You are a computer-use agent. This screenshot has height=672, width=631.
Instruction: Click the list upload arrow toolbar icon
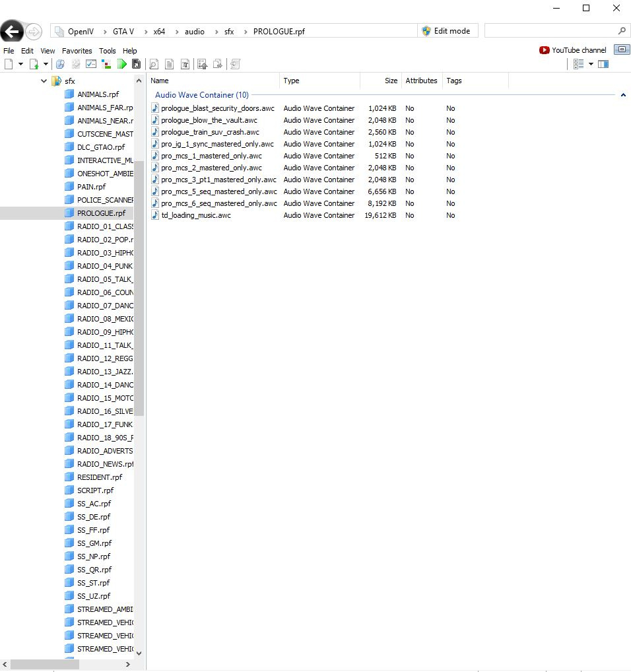coord(203,64)
